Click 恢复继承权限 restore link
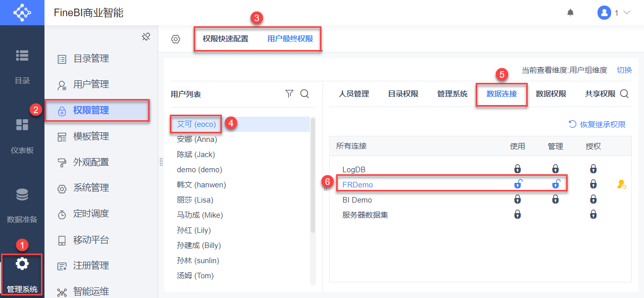Screen dimensions: 644x298 coord(597,124)
